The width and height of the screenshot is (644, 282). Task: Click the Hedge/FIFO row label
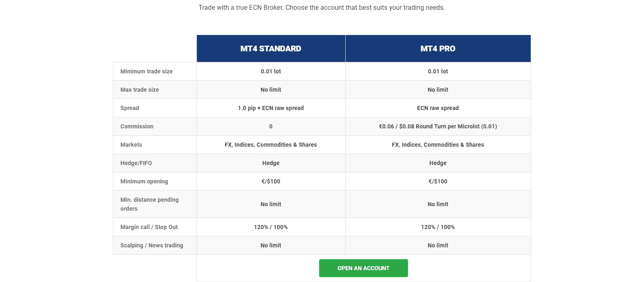coord(136,163)
